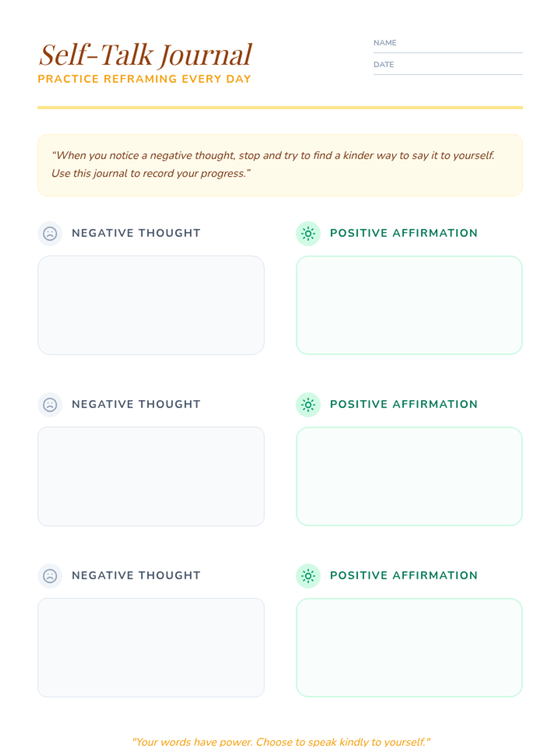Viewport: 560px width, 747px height.
Task: Click the yellow divider line under header
Action: pos(280,107)
